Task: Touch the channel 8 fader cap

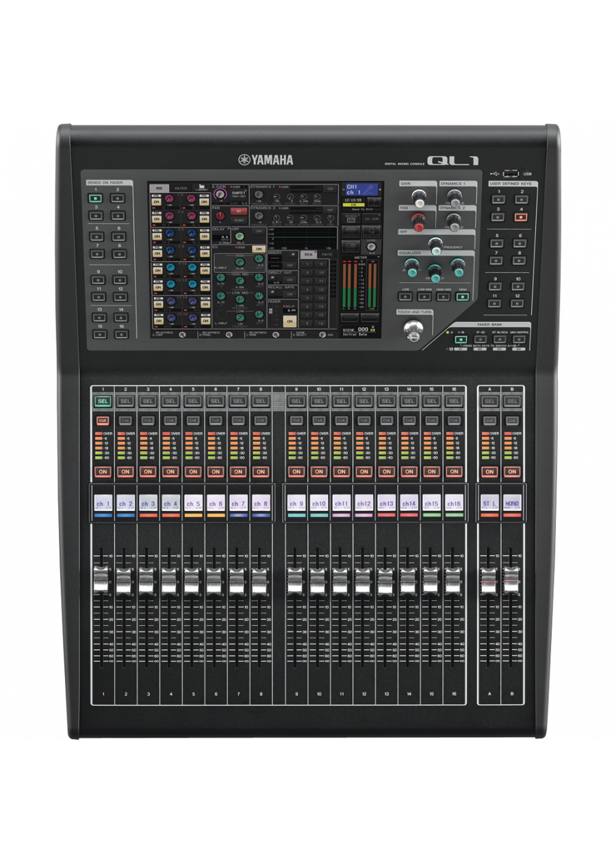Action: (259, 581)
